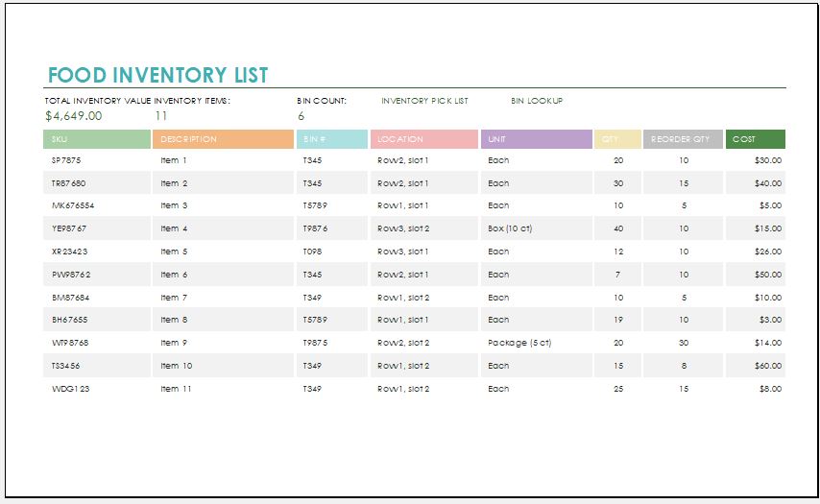The width and height of the screenshot is (820, 504).
Task: Click the $4,649.00 total inventory value
Action: click(x=74, y=116)
